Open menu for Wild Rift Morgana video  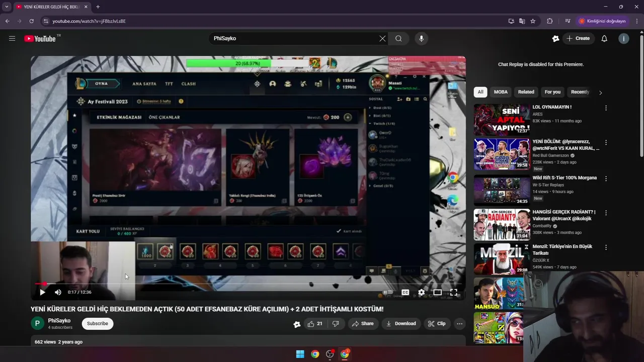coord(606,178)
